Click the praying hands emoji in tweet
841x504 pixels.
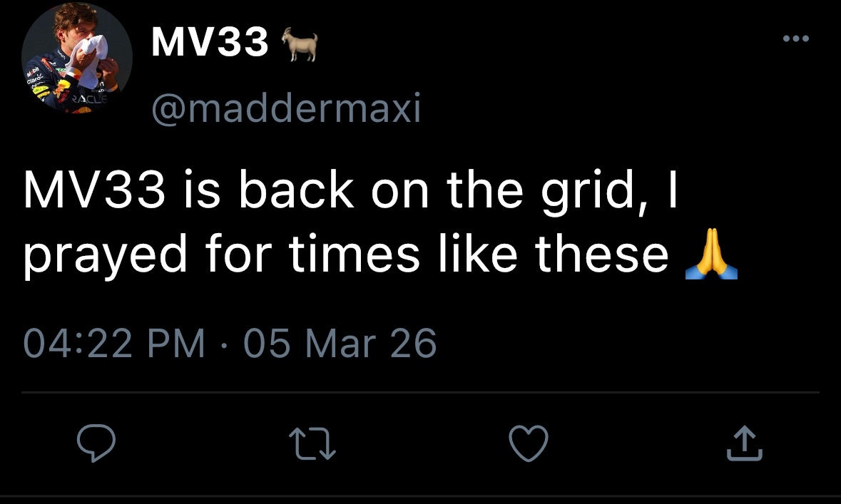[x=709, y=257]
